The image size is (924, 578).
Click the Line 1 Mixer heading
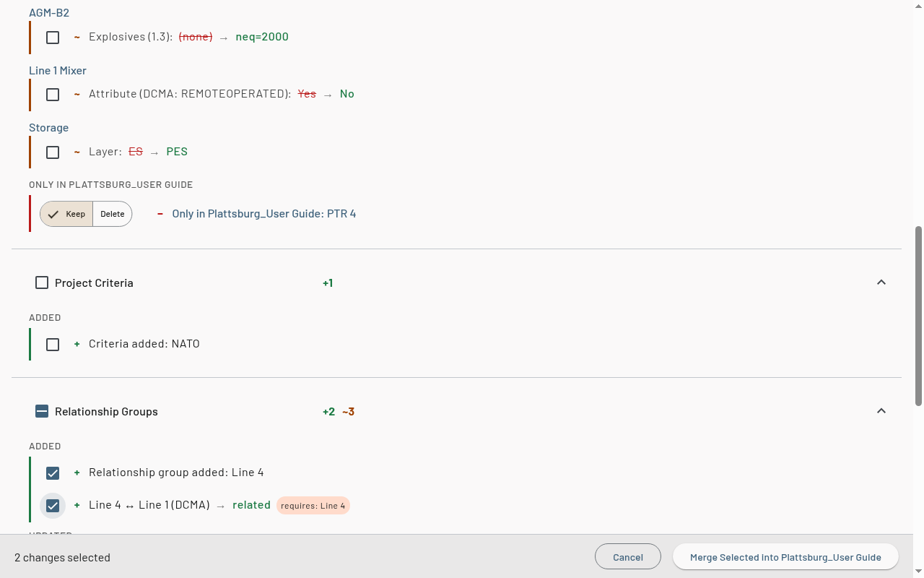click(x=58, y=70)
